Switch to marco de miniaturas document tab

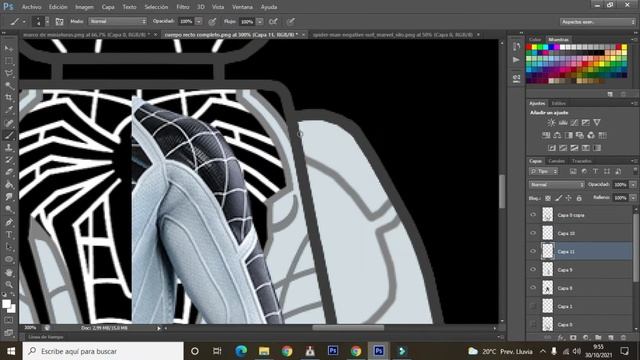click(x=87, y=35)
